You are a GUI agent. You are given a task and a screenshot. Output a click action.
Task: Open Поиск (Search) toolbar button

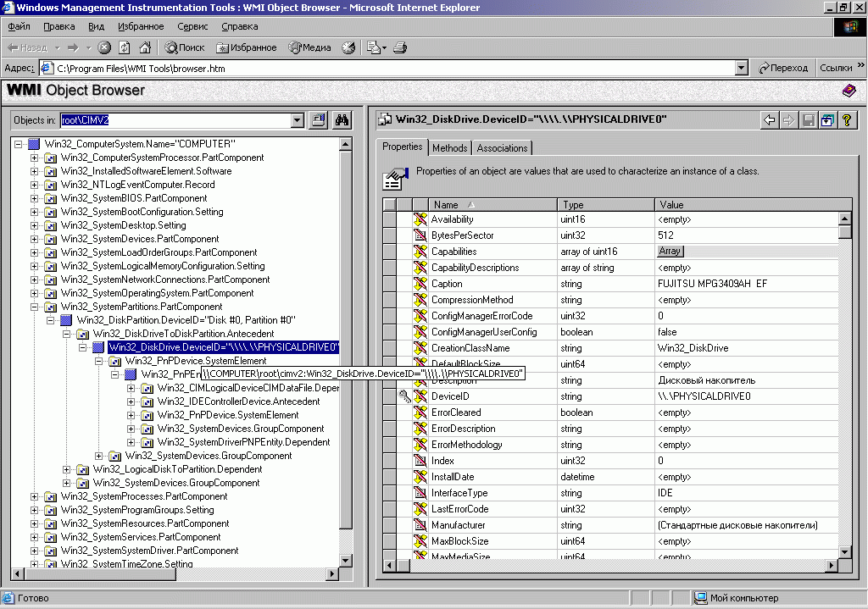pos(185,47)
